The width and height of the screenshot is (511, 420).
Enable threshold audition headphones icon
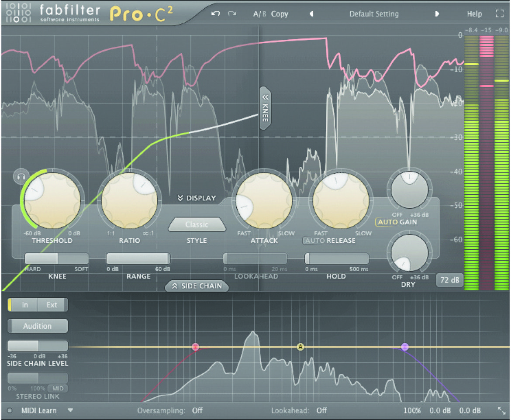[x=21, y=177]
